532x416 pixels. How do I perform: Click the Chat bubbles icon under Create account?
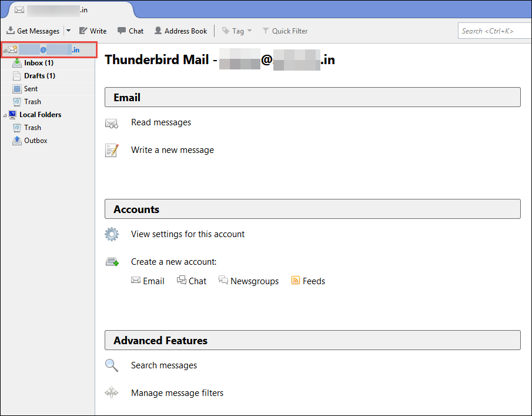point(182,280)
